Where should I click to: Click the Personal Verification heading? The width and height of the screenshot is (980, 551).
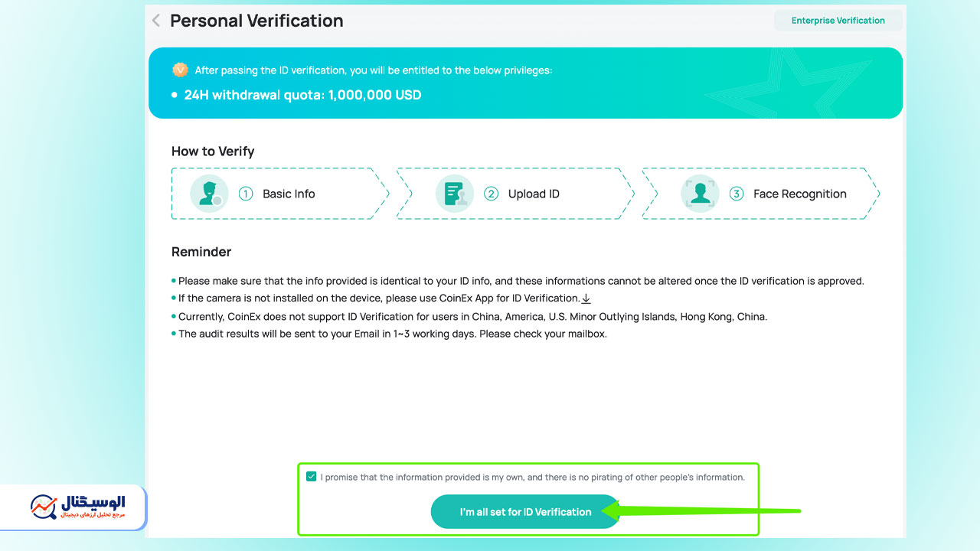pos(256,21)
